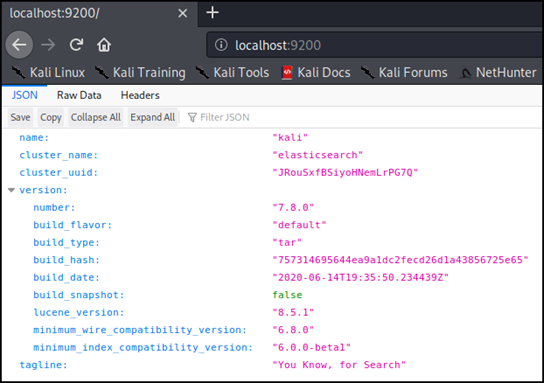Select the version number value "7.8.0"
Viewport: 544px width, 383px height.
(x=293, y=207)
